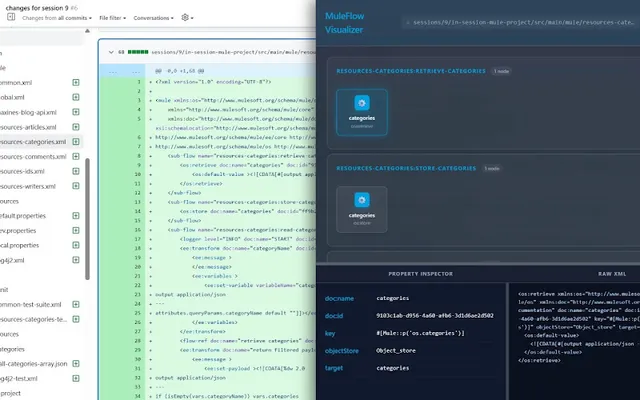Toggle the file tree sidebar icon
Screen dimensions: 640x400
point(11,17)
